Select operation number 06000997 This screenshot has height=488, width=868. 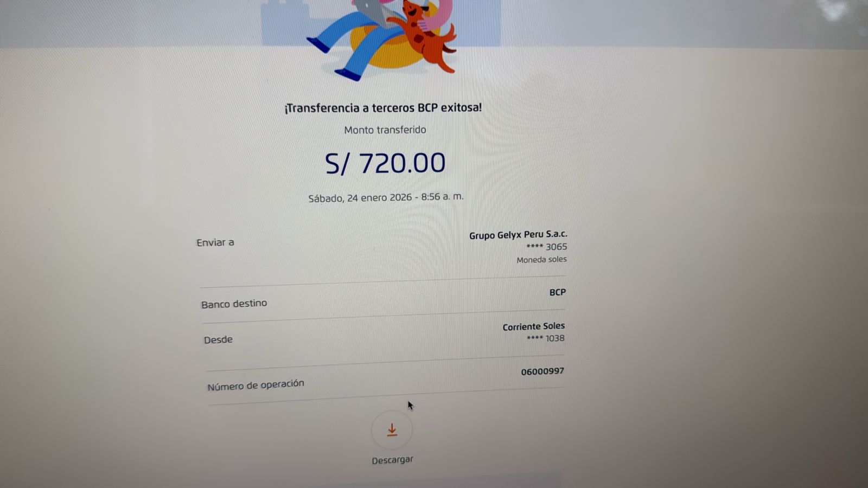pos(542,372)
